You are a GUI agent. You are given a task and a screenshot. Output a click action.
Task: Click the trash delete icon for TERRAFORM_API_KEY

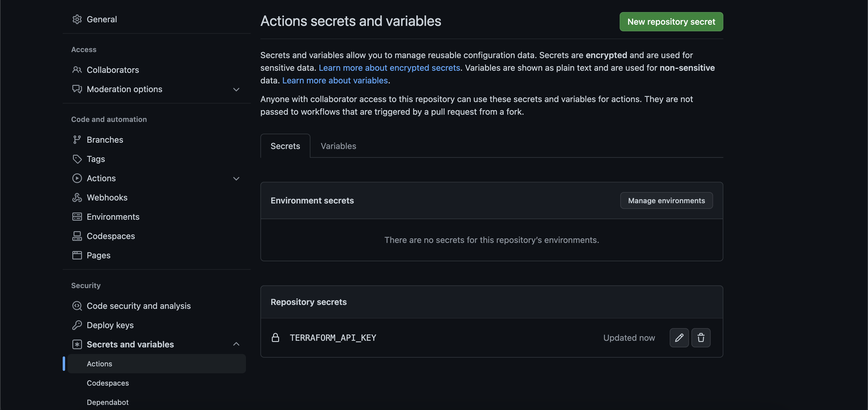tap(701, 338)
